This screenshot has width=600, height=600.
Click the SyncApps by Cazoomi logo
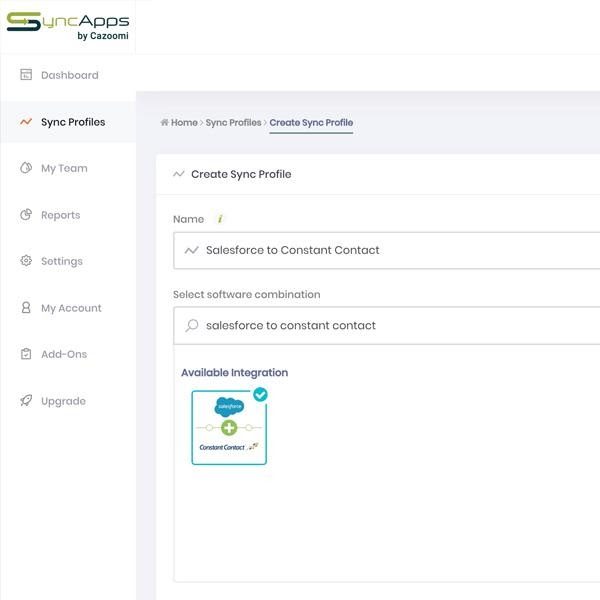(x=68, y=26)
